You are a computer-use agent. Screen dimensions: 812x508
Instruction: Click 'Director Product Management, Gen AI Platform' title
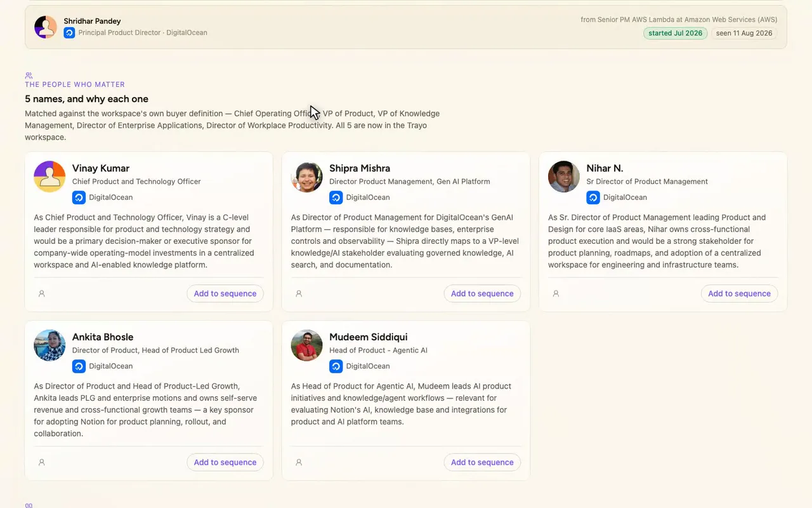pos(410,182)
